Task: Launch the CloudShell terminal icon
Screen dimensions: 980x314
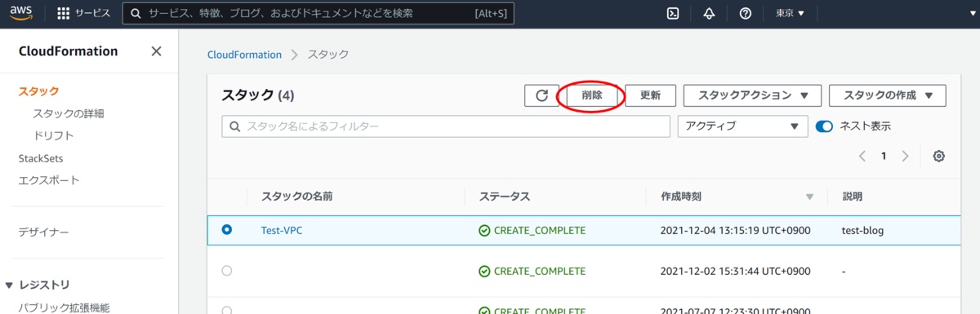Action: coord(673,13)
